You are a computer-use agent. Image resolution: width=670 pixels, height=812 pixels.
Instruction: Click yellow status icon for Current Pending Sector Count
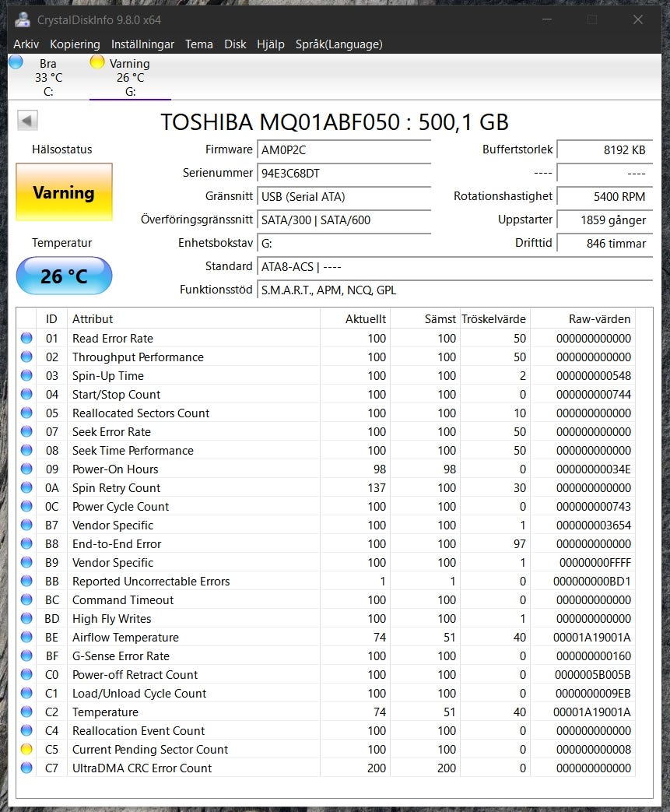click(x=27, y=749)
